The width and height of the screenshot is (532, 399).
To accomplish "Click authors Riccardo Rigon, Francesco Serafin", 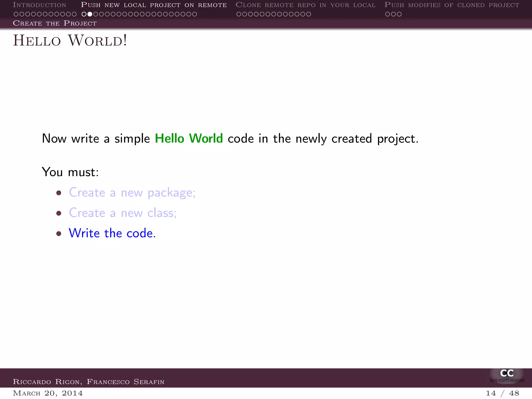I will pyautogui.click(x=89, y=382).
